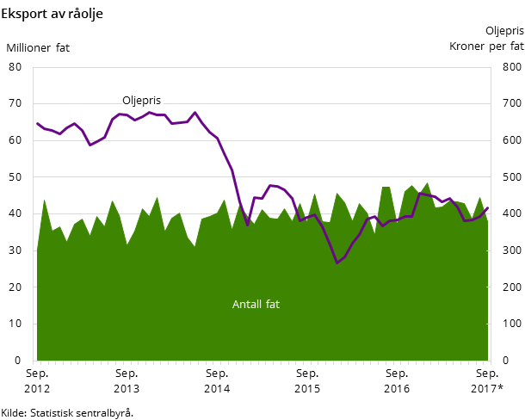The height and width of the screenshot is (420, 525).
Task: Click the oil price line's peak in mid-2014
Action: tap(195, 113)
